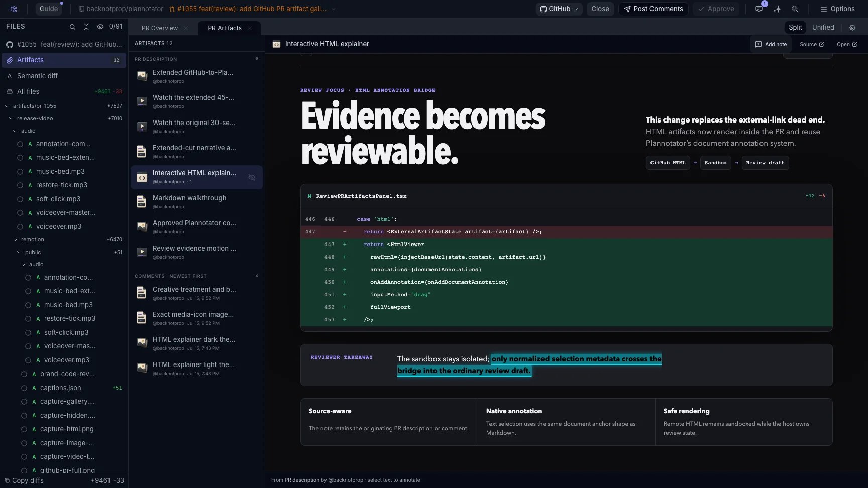
Task: Mark captions.json file as viewed
Action: coord(24,388)
